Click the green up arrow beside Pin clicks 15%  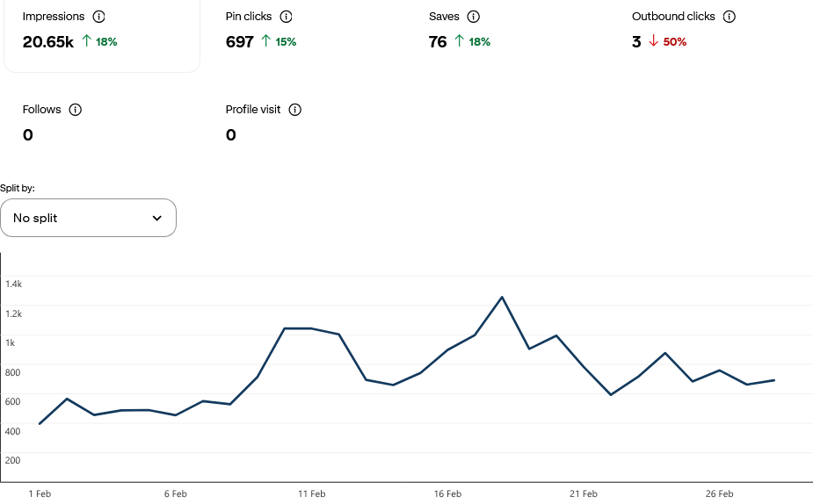click(x=265, y=41)
